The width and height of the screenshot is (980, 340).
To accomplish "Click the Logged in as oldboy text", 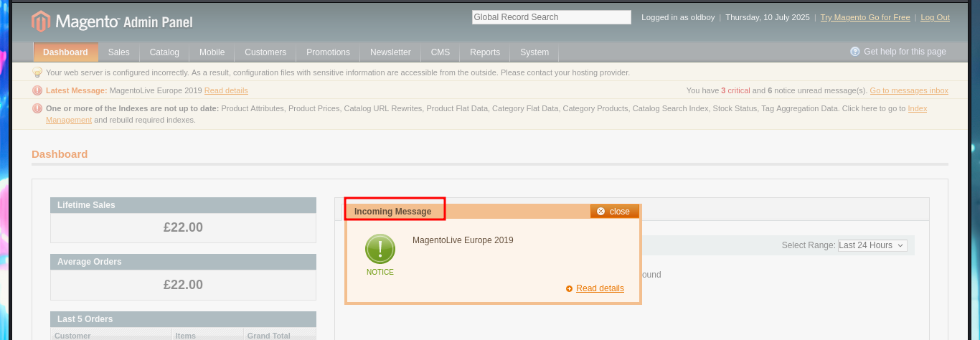I will [x=677, y=17].
